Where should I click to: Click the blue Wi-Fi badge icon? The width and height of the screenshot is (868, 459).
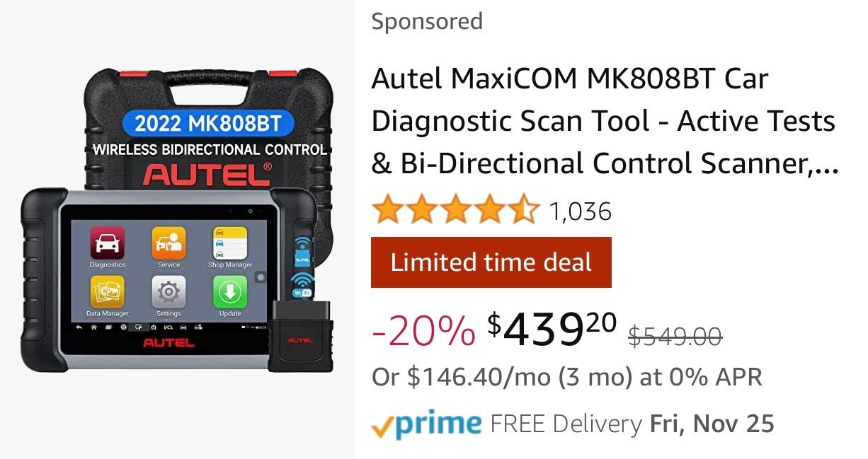click(302, 286)
